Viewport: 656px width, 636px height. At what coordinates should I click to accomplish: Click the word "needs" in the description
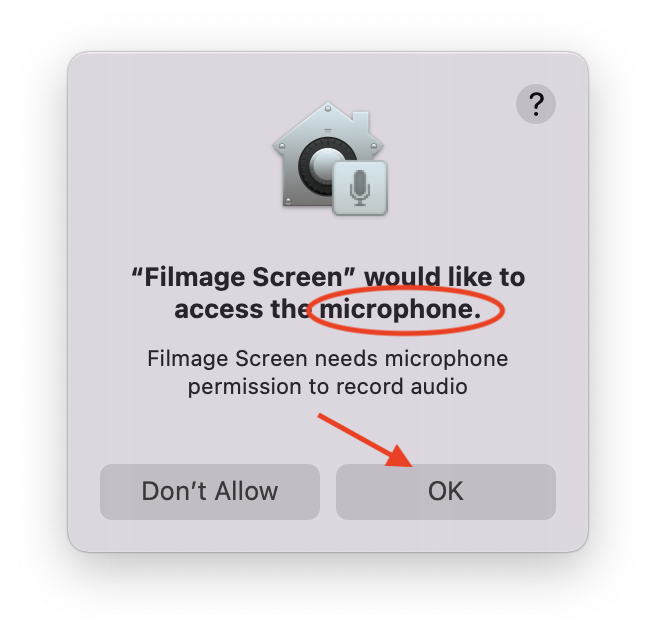[346, 359]
